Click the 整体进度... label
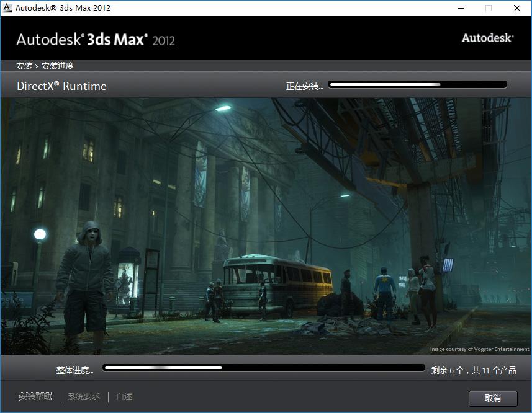Screen dimensions: 532x413 coord(74,370)
